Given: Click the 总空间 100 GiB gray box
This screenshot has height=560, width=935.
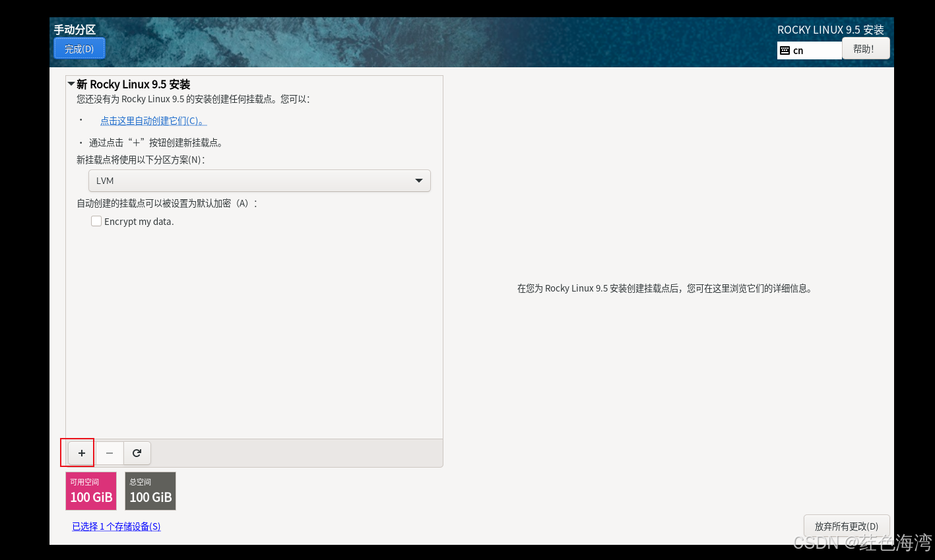Looking at the screenshot, I should pos(150,491).
